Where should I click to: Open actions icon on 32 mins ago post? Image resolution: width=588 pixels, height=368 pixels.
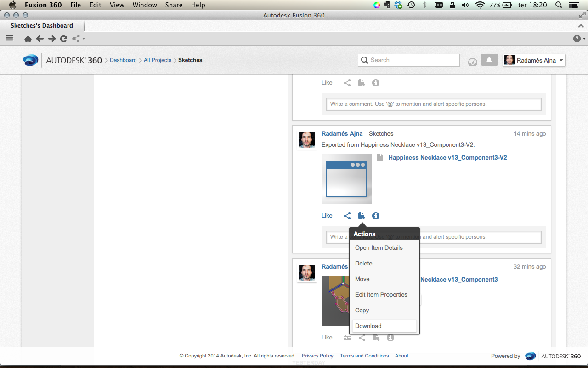pos(376,338)
